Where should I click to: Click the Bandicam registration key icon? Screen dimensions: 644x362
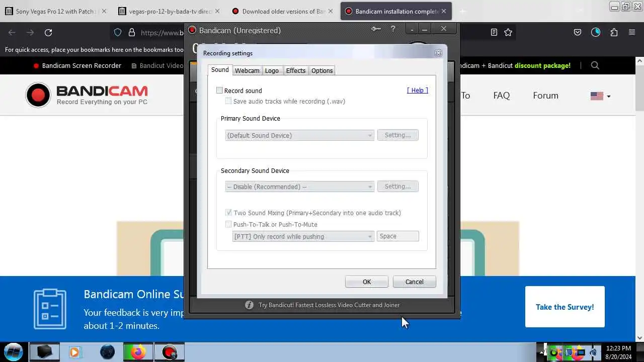pyautogui.click(x=376, y=29)
